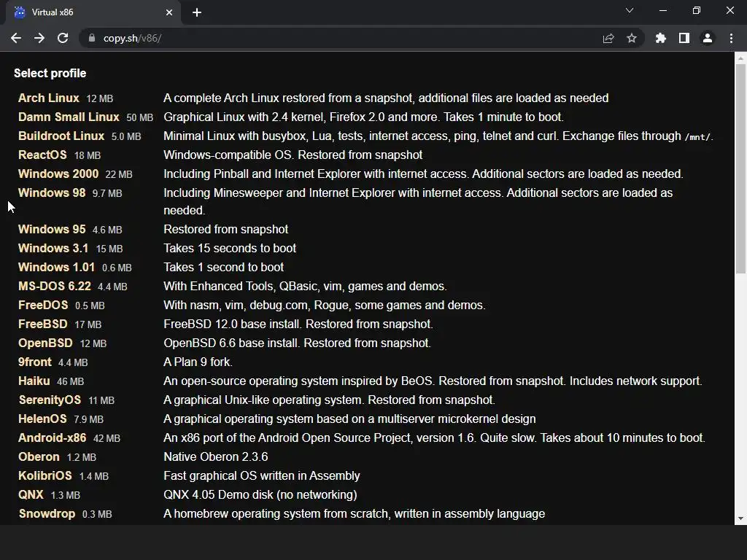Toggle the browser side panel
This screenshot has height=560, width=747.
coord(684,38)
